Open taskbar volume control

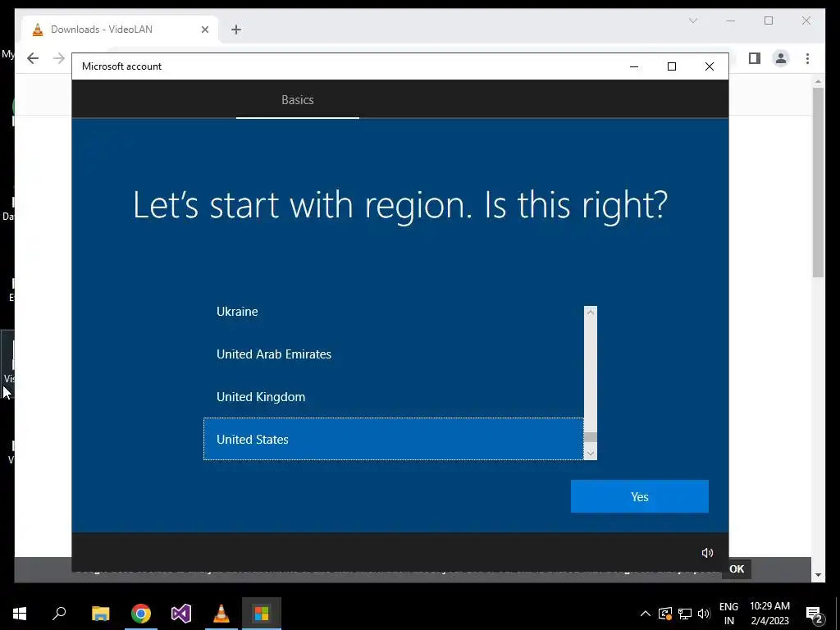[x=704, y=614]
